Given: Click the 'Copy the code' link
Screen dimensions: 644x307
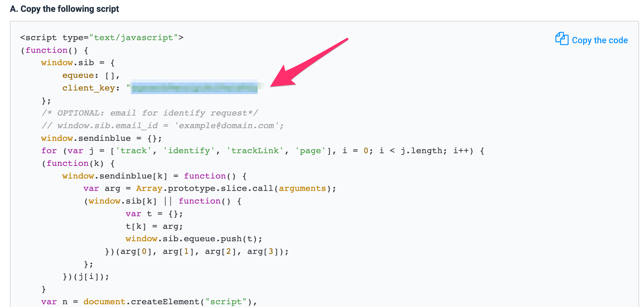Looking at the screenshot, I should 599,40.
